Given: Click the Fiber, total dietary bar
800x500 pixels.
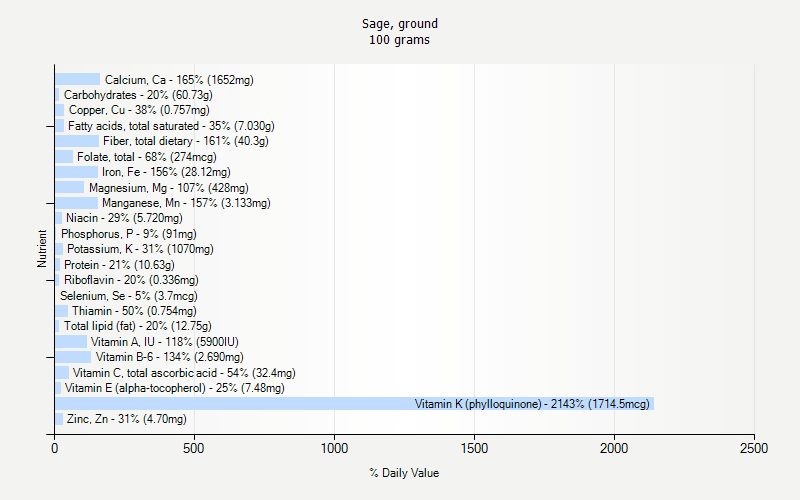Looking at the screenshot, I should click(x=77, y=141).
